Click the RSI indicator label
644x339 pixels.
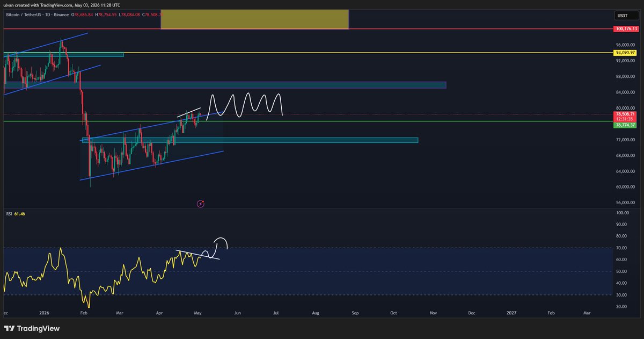pyautogui.click(x=8, y=214)
